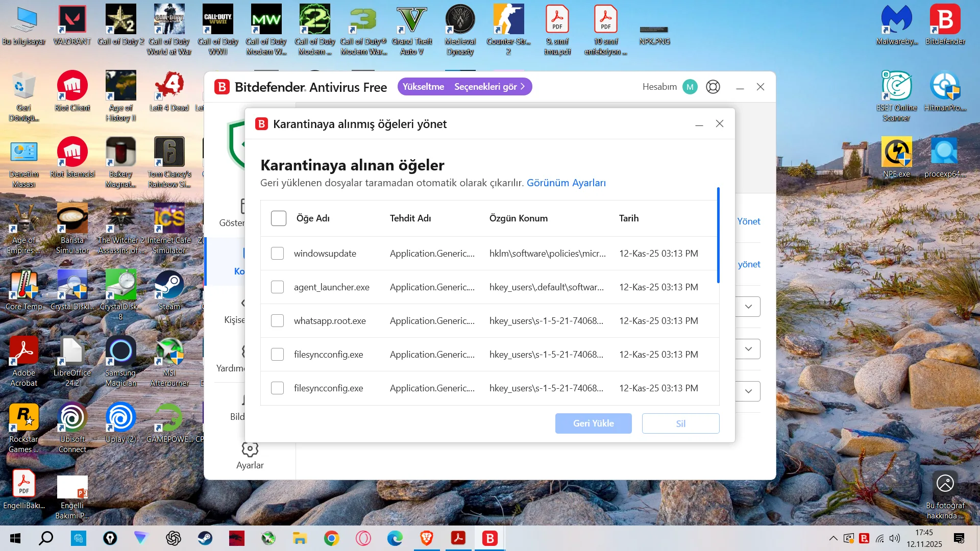This screenshot has height=551, width=980.
Task: Close the quarantine dialog
Action: 720,124
